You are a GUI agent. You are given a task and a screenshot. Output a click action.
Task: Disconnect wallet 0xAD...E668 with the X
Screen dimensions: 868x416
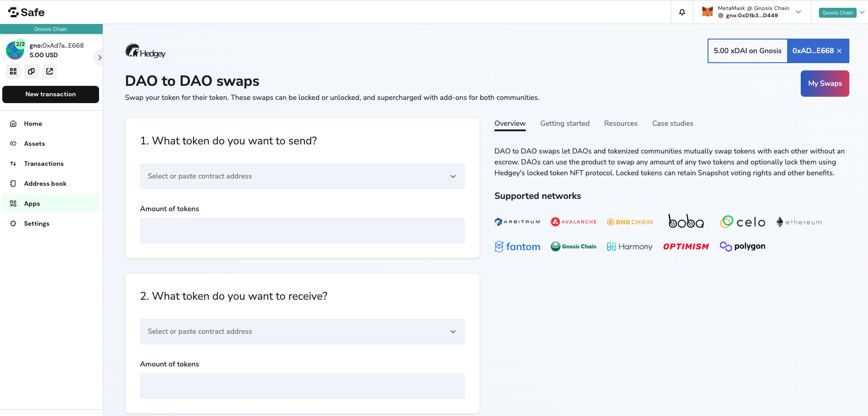839,51
